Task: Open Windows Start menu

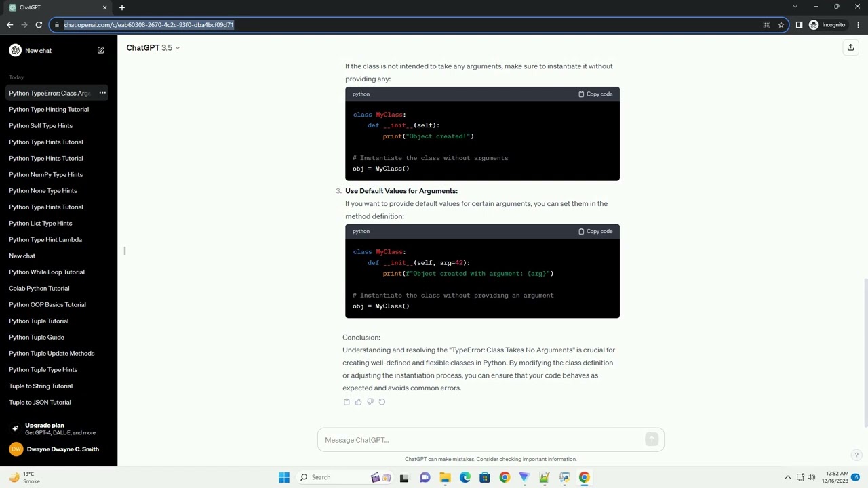Action: [284, 477]
